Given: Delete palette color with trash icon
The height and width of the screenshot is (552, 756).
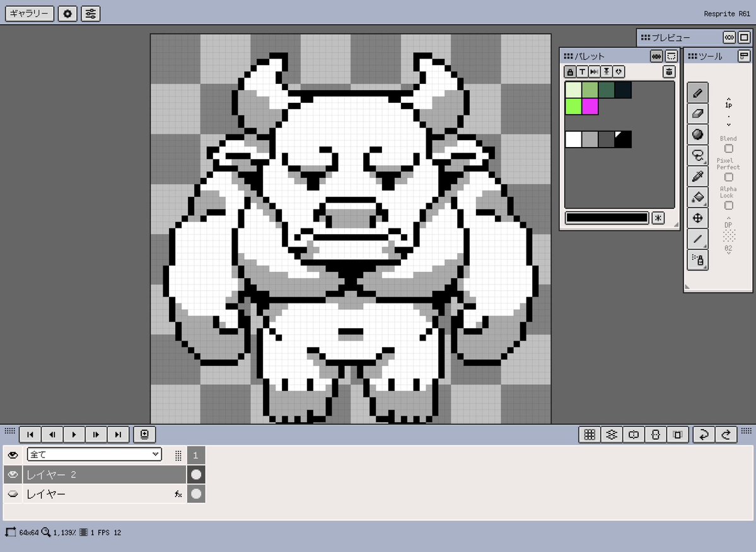Looking at the screenshot, I should click(669, 72).
